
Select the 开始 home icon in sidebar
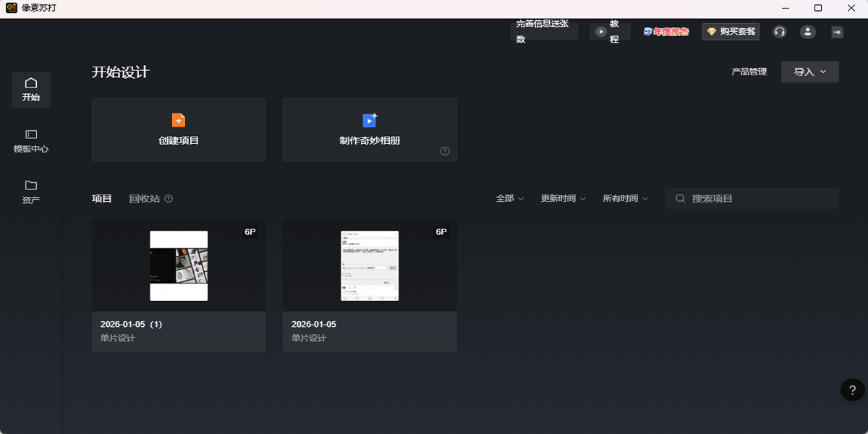pyautogui.click(x=30, y=89)
